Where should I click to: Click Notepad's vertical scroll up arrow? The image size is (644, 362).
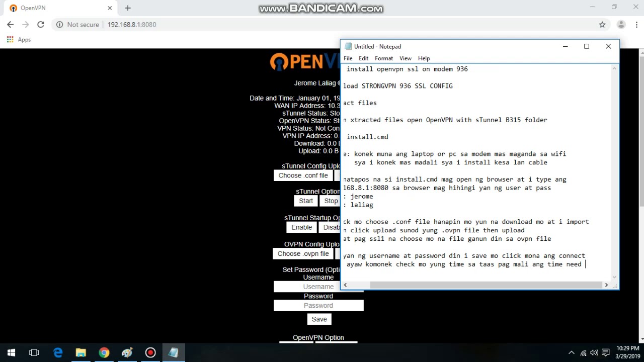pos(614,68)
